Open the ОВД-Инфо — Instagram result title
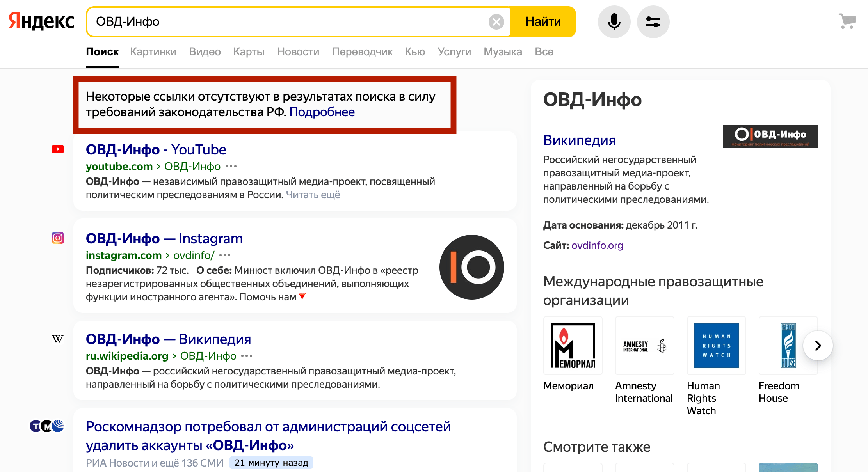The height and width of the screenshot is (472, 868). (x=164, y=239)
